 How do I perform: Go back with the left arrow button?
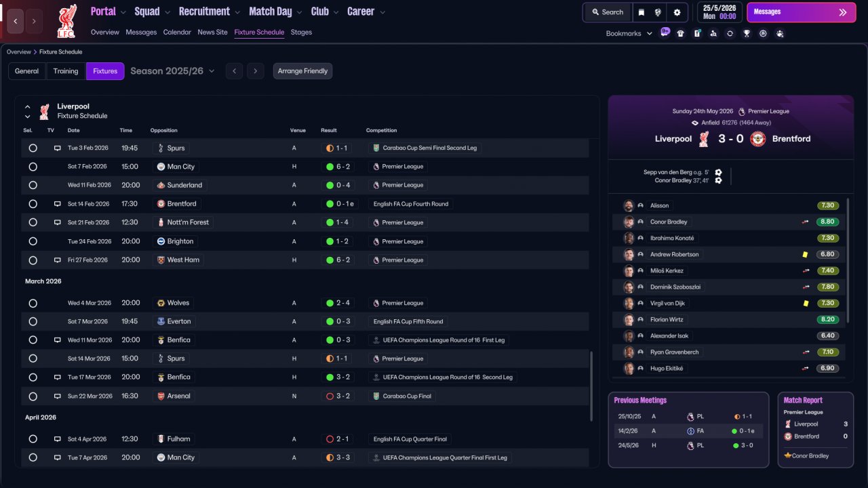[x=16, y=21]
